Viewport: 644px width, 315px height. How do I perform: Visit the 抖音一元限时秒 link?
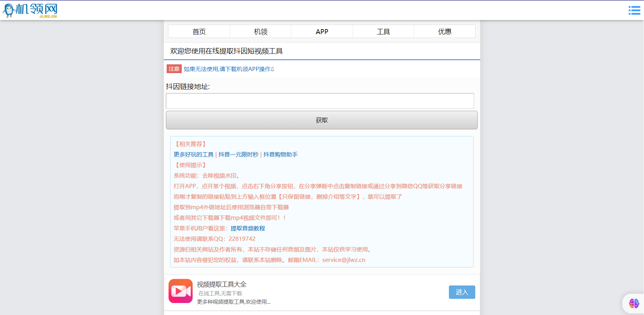pyautogui.click(x=238, y=155)
